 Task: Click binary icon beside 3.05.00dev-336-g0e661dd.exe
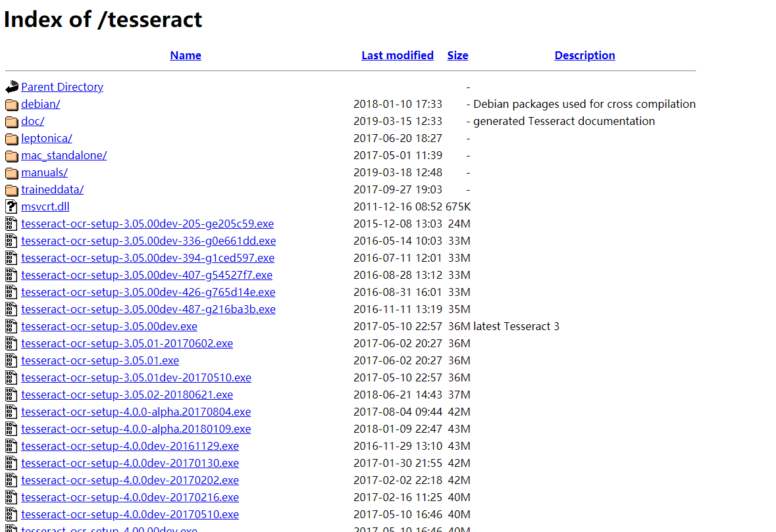(11, 241)
